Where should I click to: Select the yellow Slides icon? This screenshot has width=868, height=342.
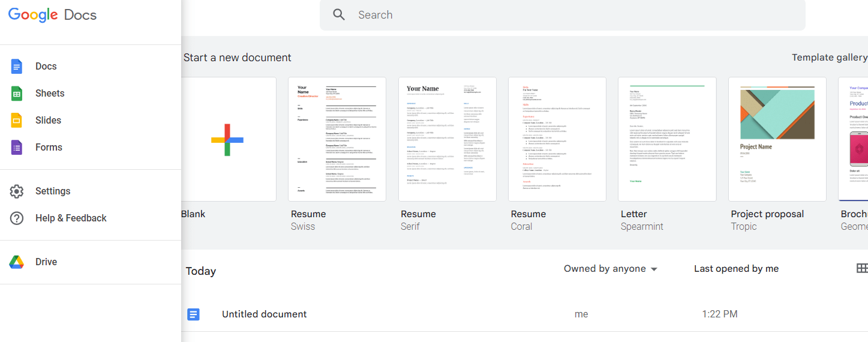(x=17, y=120)
